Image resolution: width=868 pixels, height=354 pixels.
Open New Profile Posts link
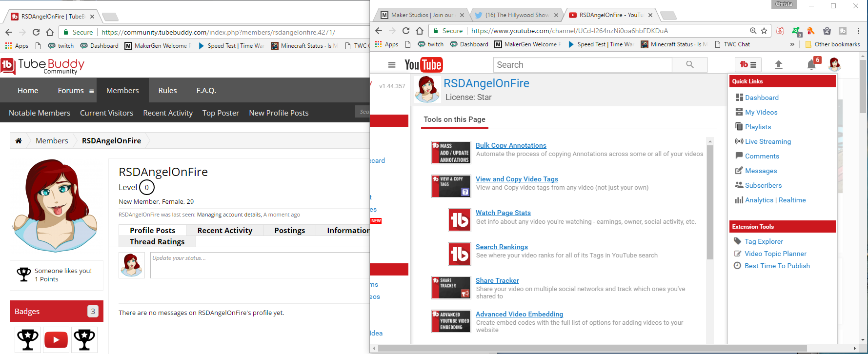[279, 113]
